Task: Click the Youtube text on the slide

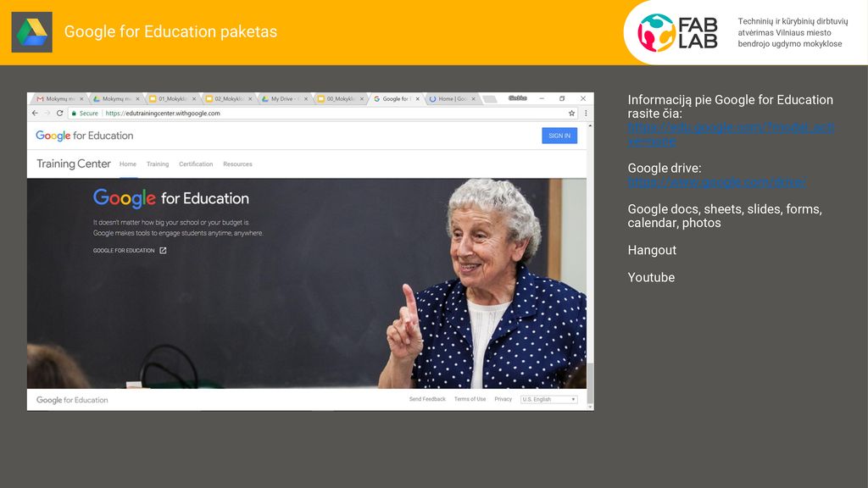Action: click(651, 277)
